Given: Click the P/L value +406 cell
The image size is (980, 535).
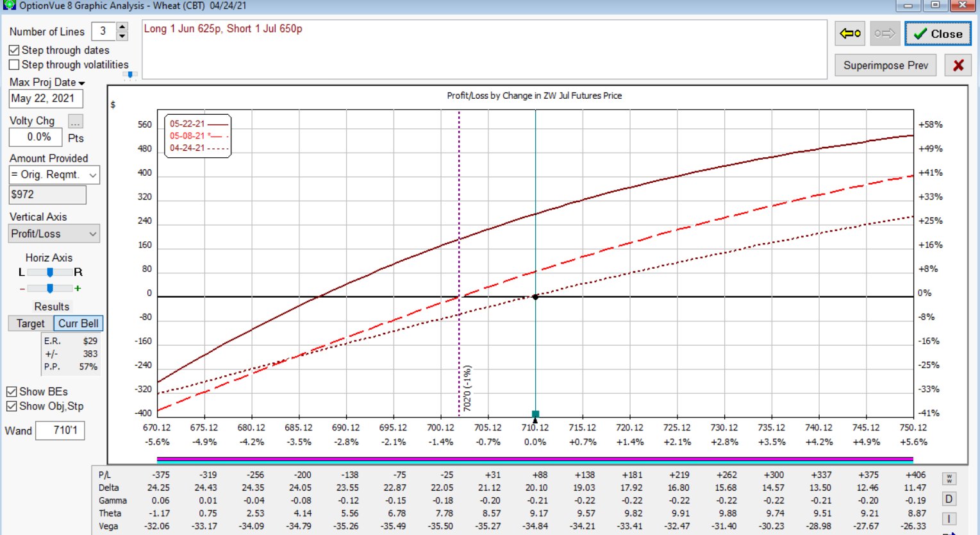Looking at the screenshot, I should [915, 475].
